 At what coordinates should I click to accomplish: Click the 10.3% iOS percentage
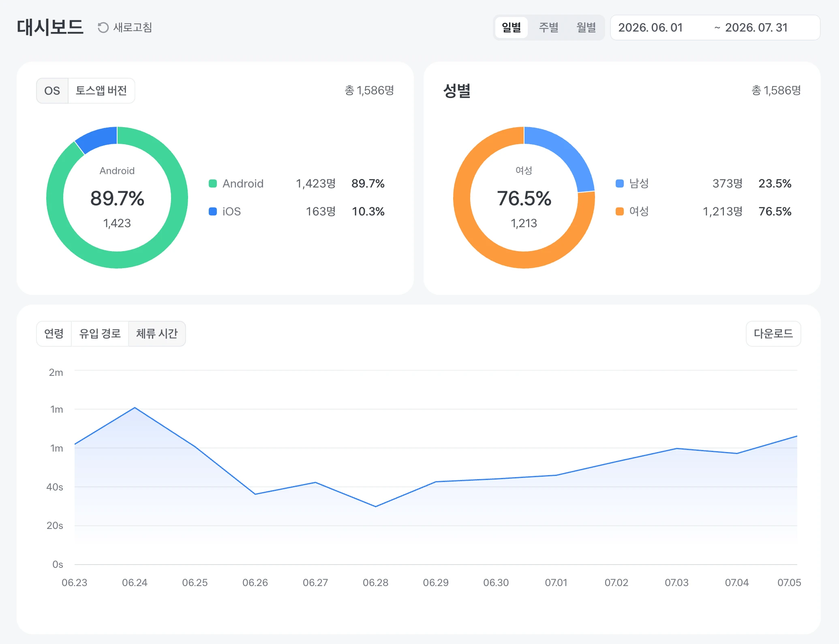point(368,211)
